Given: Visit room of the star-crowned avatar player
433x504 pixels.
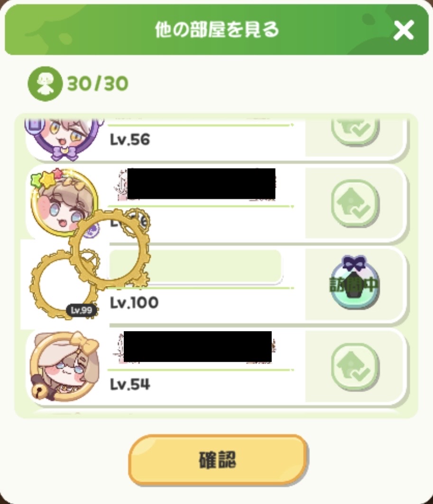Looking at the screenshot, I should coord(355,203).
